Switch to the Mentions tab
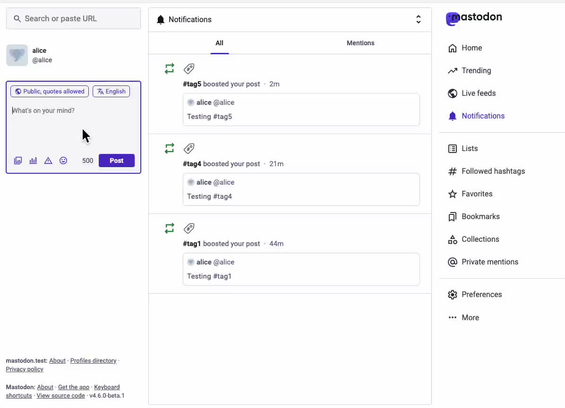The width and height of the screenshot is (565, 408). pyautogui.click(x=360, y=43)
